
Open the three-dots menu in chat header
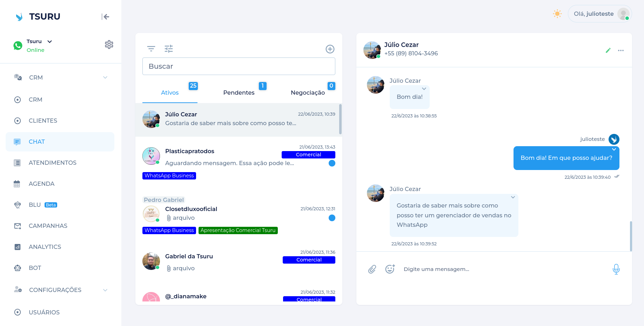[x=621, y=50]
